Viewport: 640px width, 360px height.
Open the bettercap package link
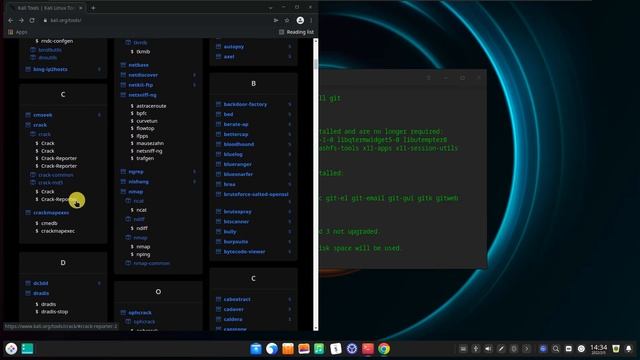(x=236, y=134)
